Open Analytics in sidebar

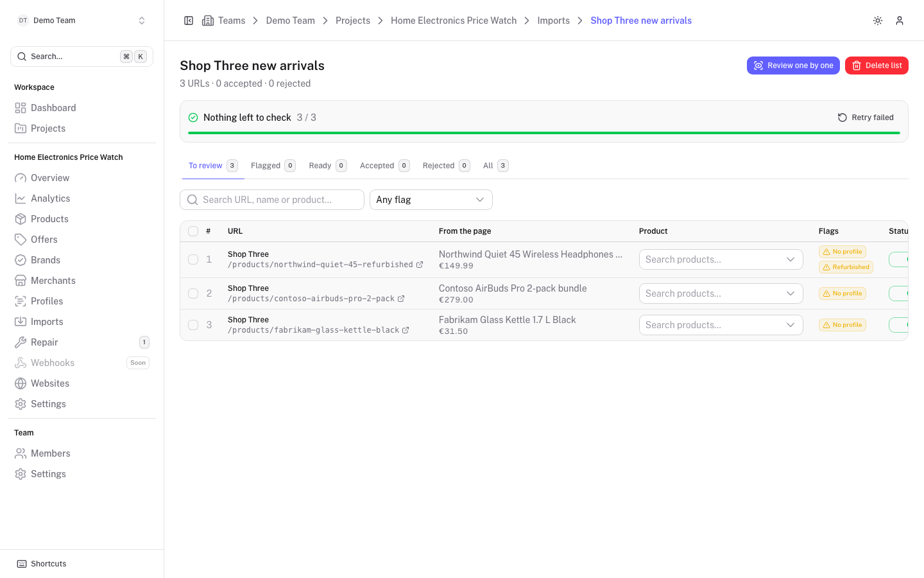[81, 198]
